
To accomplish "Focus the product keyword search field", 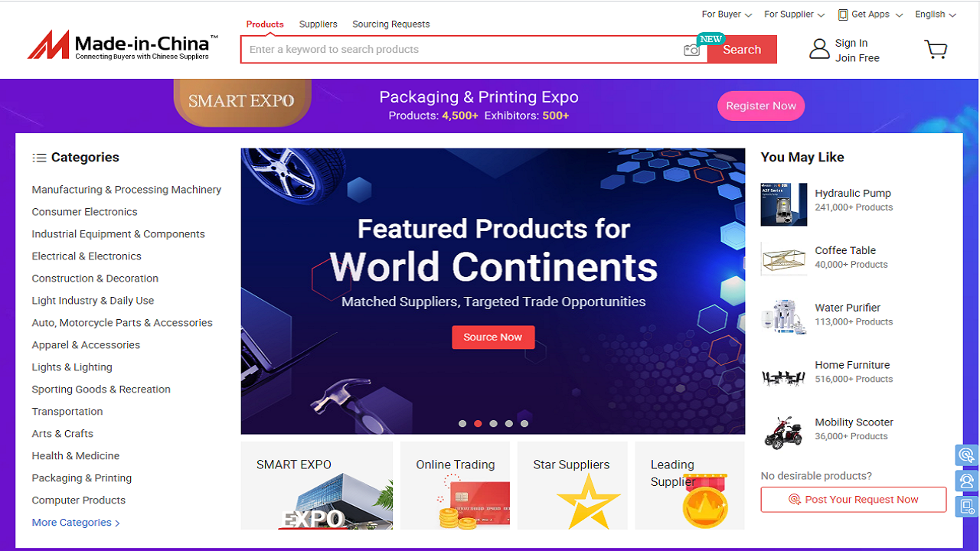I will tap(459, 50).
